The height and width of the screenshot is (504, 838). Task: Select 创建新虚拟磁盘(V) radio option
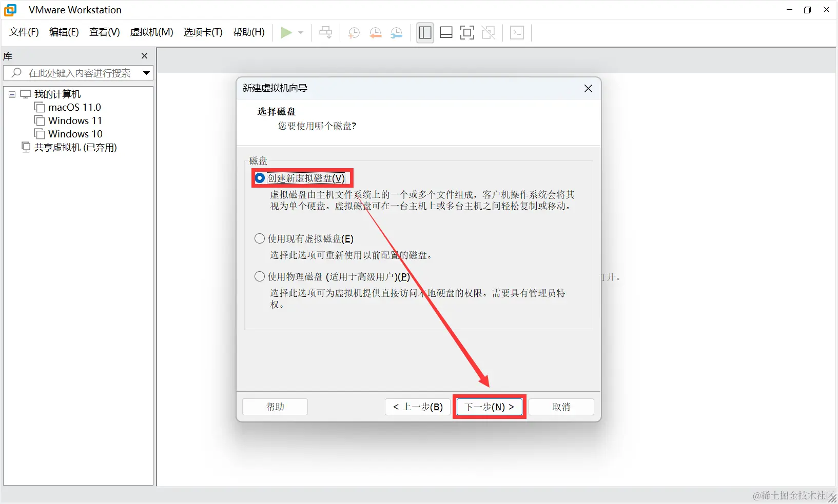(x=260, y=178)
